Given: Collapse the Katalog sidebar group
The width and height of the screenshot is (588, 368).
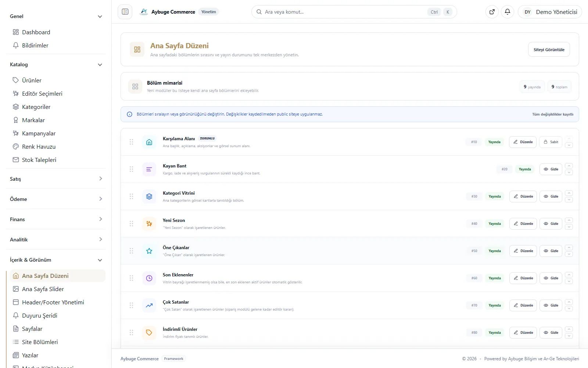Looking at the screenshot, I should 56,64.
